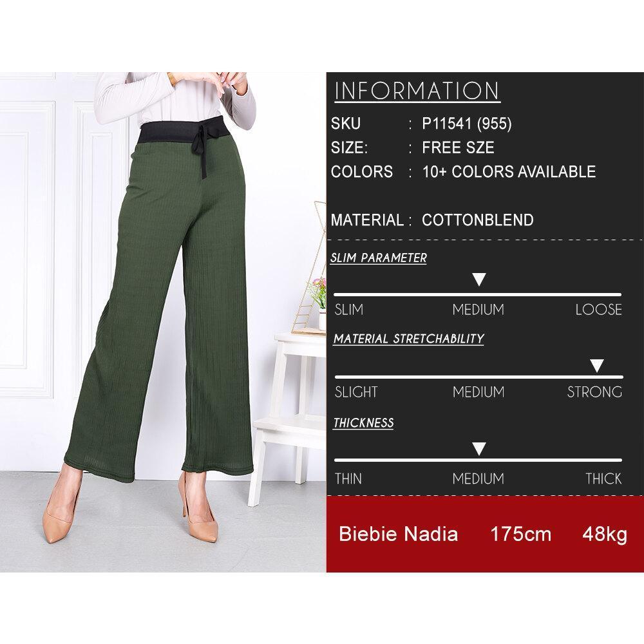Click the STRONG stretchability label
The height and width of the screenshot is (644, 644).
[594, 392]
